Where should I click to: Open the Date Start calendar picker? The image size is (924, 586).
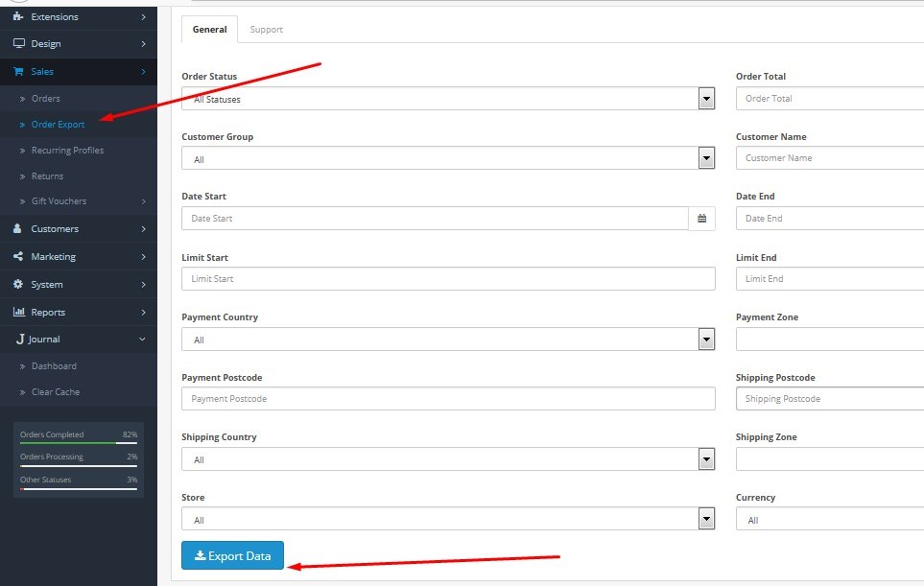click(x=701, y=219)
